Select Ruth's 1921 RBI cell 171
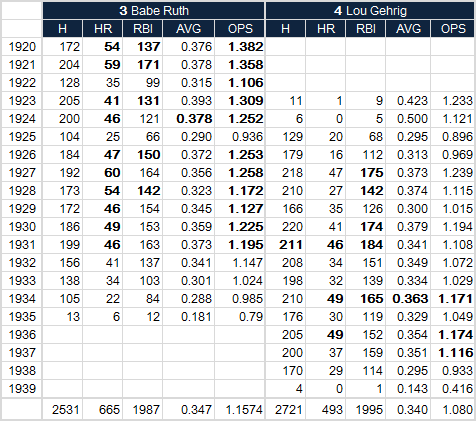The width and height of the screenshot is (476, 421). 143,65
